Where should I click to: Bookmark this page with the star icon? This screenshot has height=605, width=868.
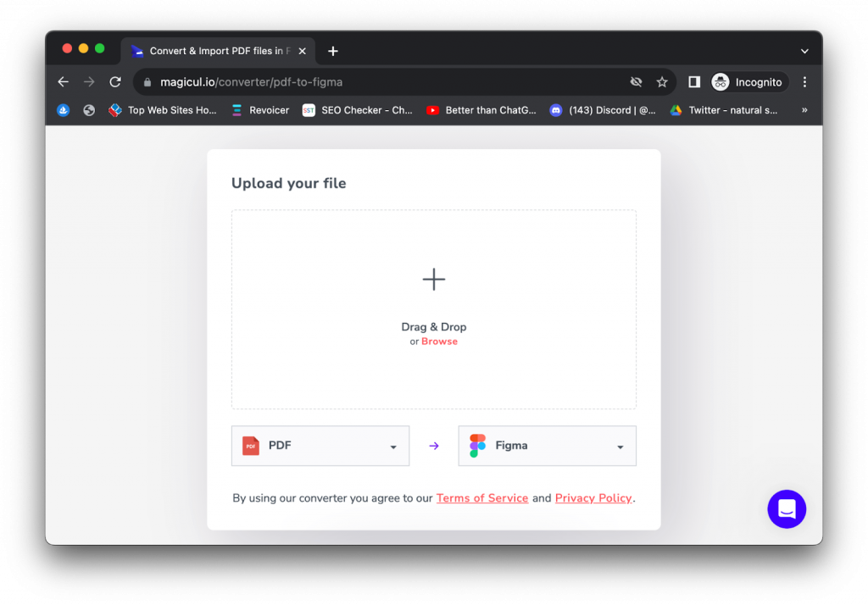coord(662,81)
